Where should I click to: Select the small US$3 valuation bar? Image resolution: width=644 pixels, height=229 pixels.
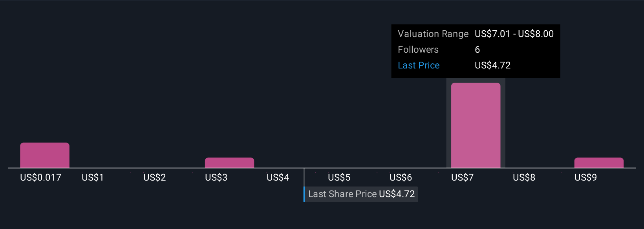point(229,163)
